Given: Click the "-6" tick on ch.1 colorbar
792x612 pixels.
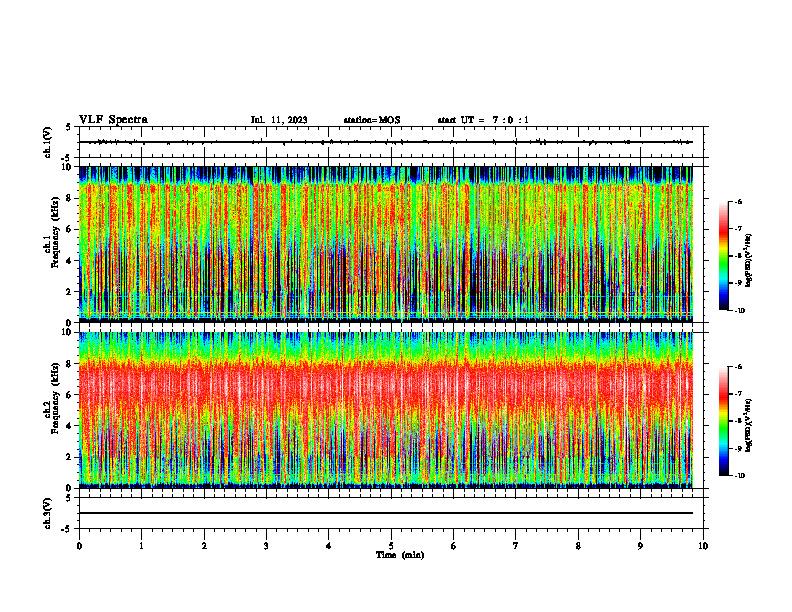Looking at the screenshot, I should [x=738, y=201].
